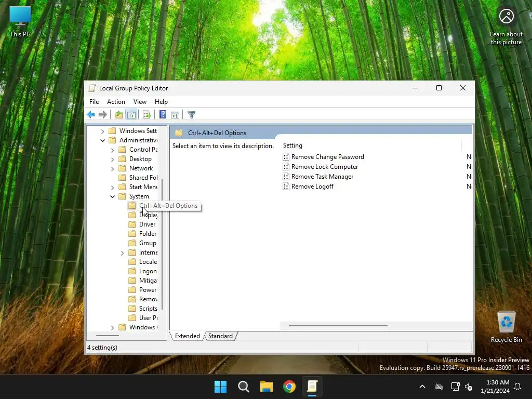Image resolution: width=532 pixels, height=399 pixels.
Task: Expand the Internet Communication tree node
Action: [x=122, y=253]
